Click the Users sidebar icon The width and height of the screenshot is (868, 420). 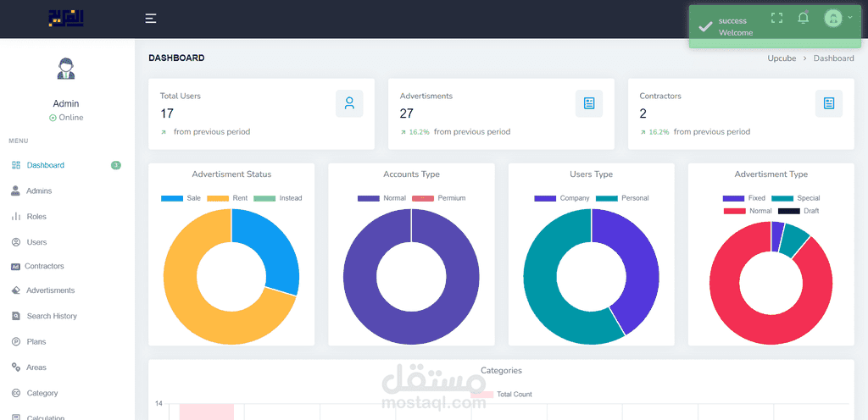click(x=16, y=242)
